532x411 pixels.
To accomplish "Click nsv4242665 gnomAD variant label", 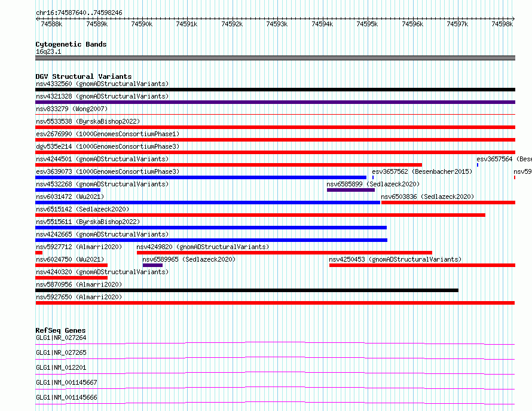I will pos(102,234).
